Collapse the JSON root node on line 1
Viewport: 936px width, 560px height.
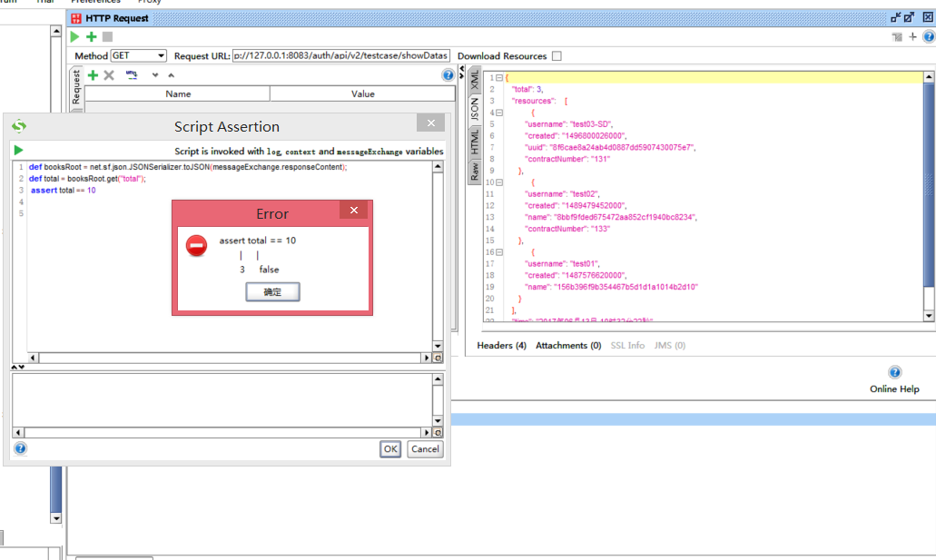click(499, 78)
